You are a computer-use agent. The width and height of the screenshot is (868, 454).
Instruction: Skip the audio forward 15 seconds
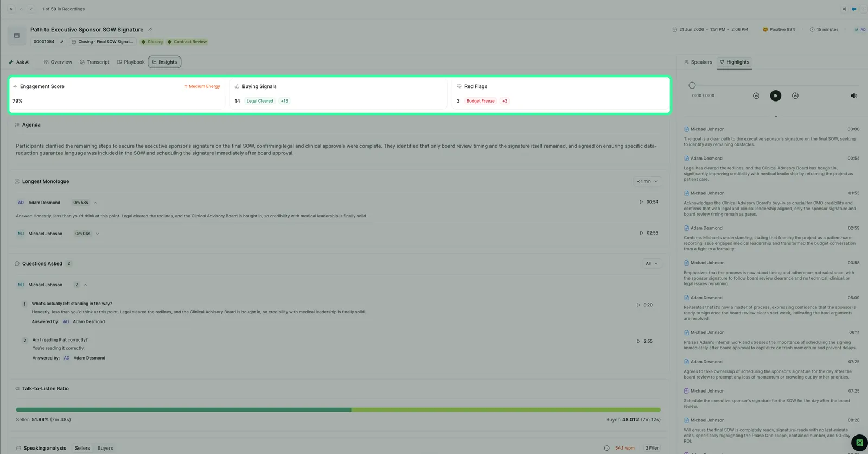(x=795, y=96)
